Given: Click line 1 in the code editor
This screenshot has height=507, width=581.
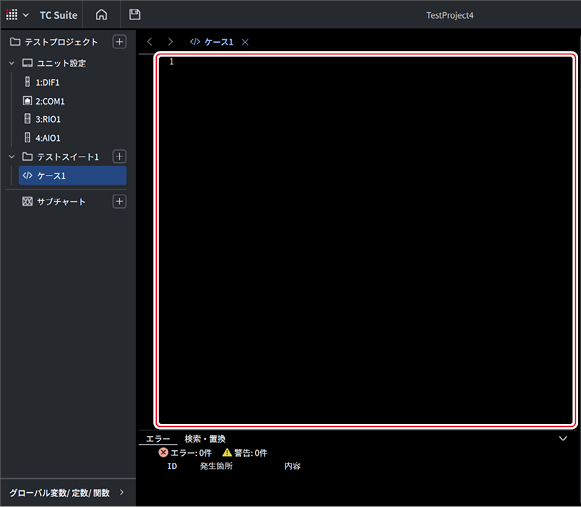Looking at the screenshot, I should (x=365, y=62).
